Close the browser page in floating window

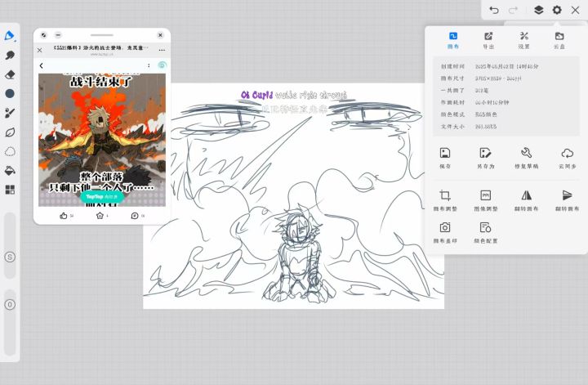[x=40, y=50]
